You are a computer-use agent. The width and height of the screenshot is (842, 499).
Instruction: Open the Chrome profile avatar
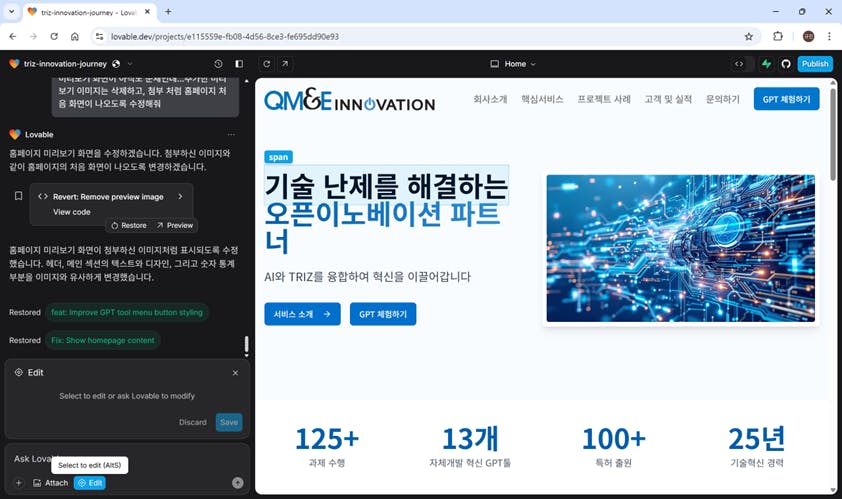coord(808,37)
